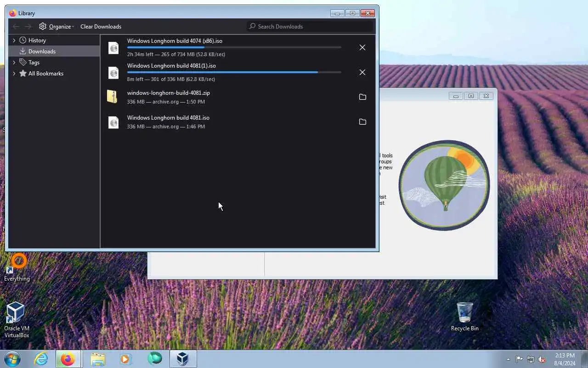The image size is (588, 368).
Task: Click the History clock icon in sidebar
Action: point(23,40)
